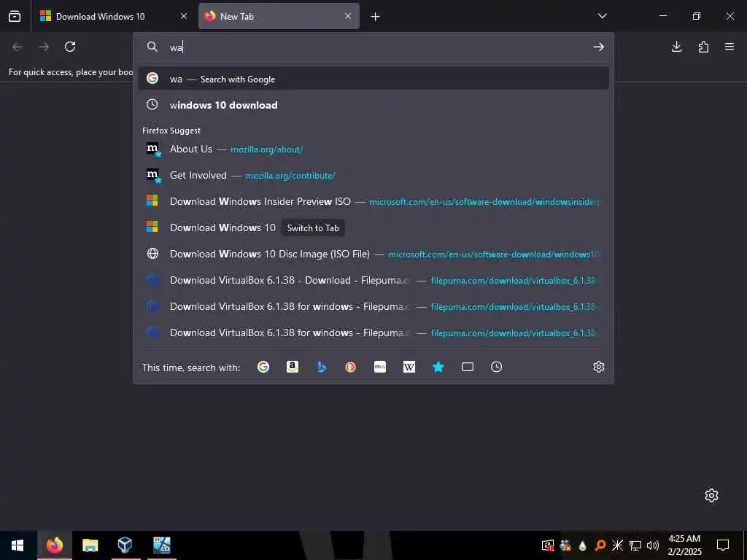Search only History with clock icon
The image size is (747, 560).
[x=496, y=367]
